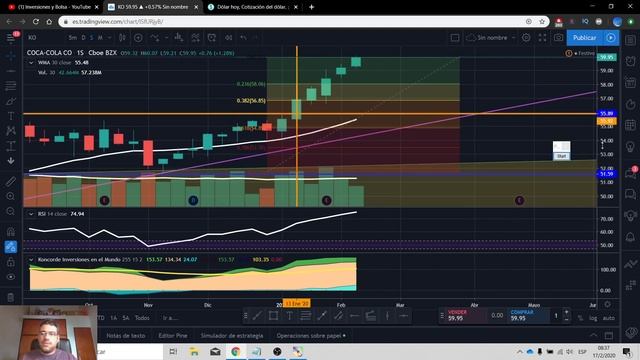Click the rectangle shape in floating drawing toolbar
The width and height of the screenshot is (640, 360).
click(x=273, y=316)
